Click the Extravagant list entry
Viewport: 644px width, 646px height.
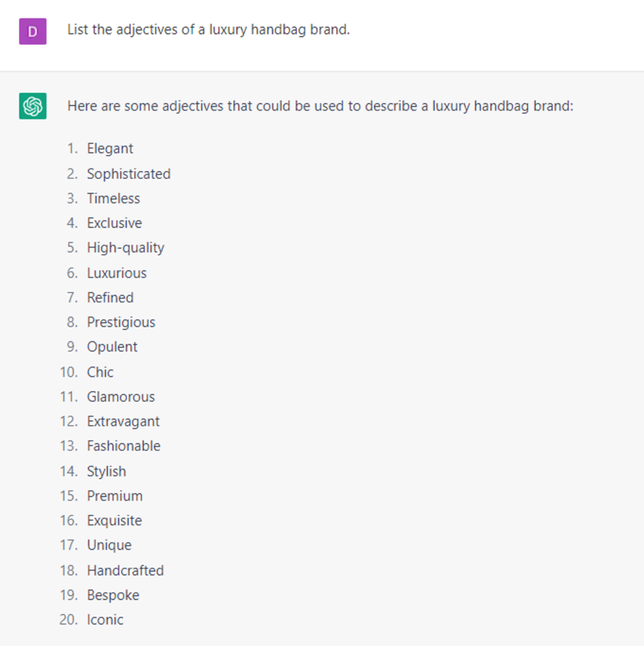[x=123, y=421]
